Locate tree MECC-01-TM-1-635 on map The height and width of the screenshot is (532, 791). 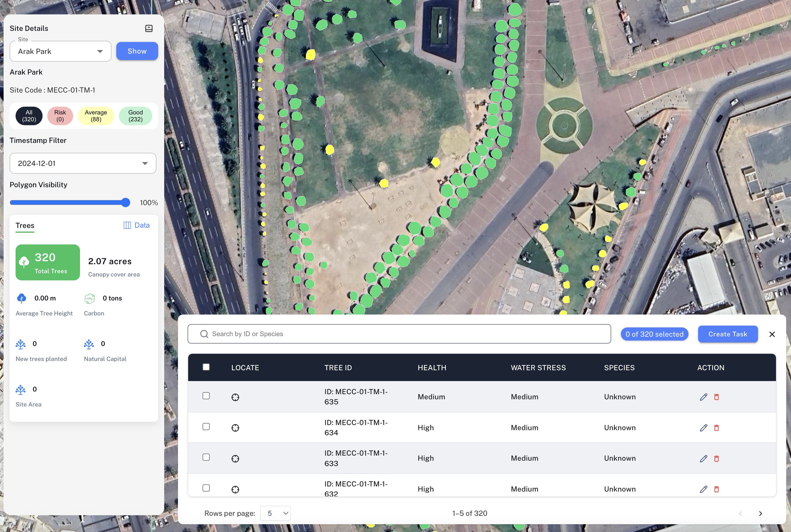point(235,397)
